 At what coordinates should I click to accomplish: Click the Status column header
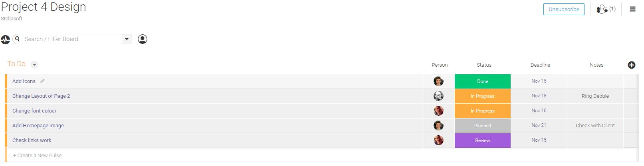click(x=484, y=65)
